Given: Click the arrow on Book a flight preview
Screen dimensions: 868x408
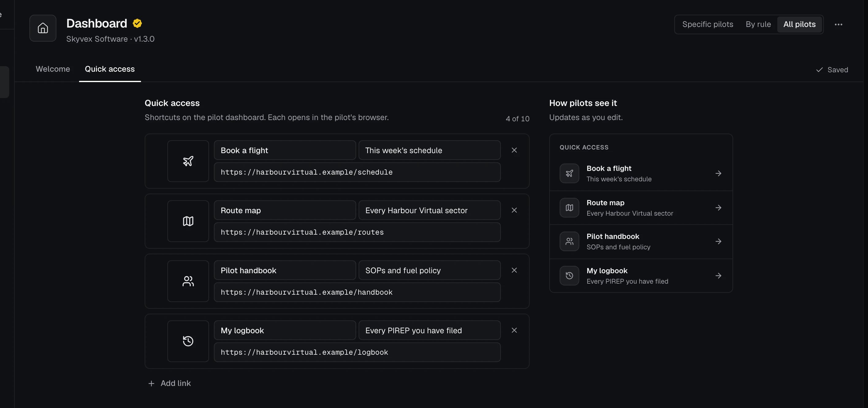Looking at the screenshot, I should (718, 173).
